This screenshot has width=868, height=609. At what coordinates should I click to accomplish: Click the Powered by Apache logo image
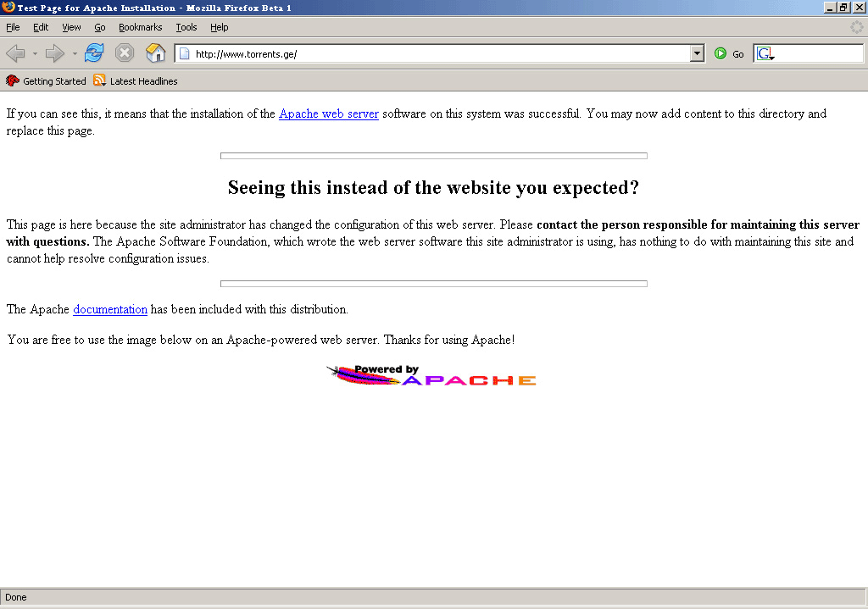431,375
